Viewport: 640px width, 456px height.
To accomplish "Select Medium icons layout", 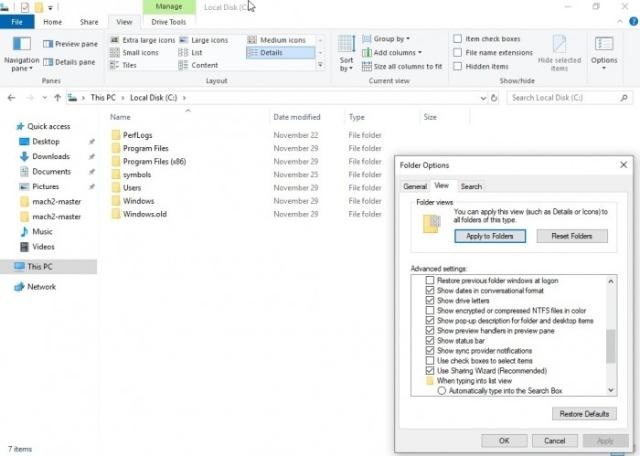I will pos(277,40).
